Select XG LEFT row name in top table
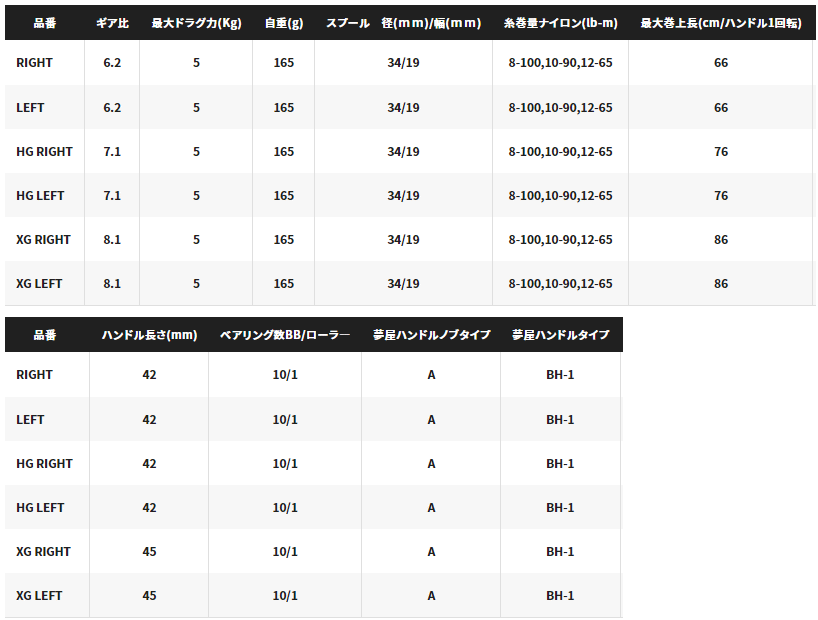The height and width of the screenshot is (620, 818). coord(39,283)
